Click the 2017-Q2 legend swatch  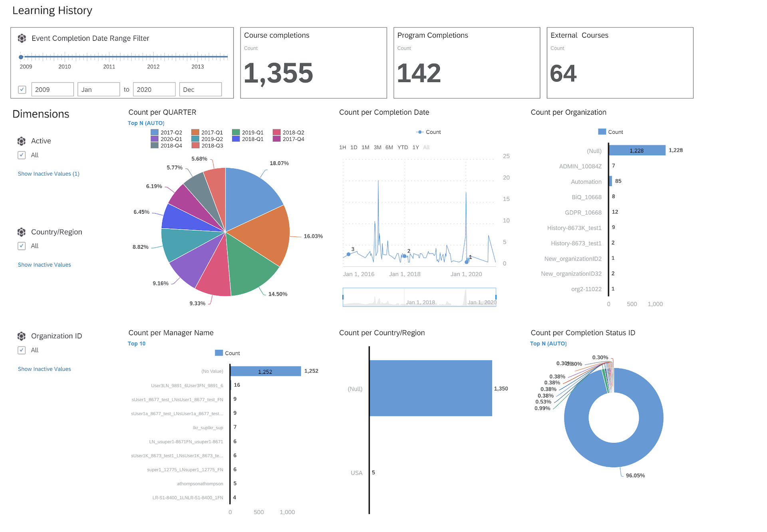[155, 132]
